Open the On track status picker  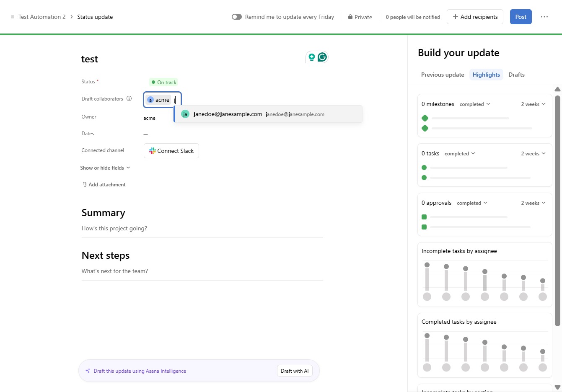point(164,82)
